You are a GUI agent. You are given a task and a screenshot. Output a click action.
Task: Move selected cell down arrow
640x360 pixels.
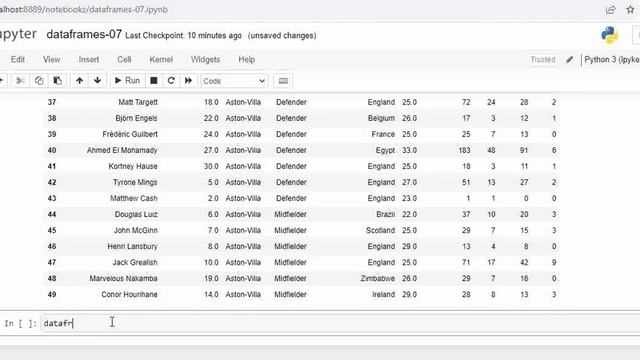[x=98, y=81]
